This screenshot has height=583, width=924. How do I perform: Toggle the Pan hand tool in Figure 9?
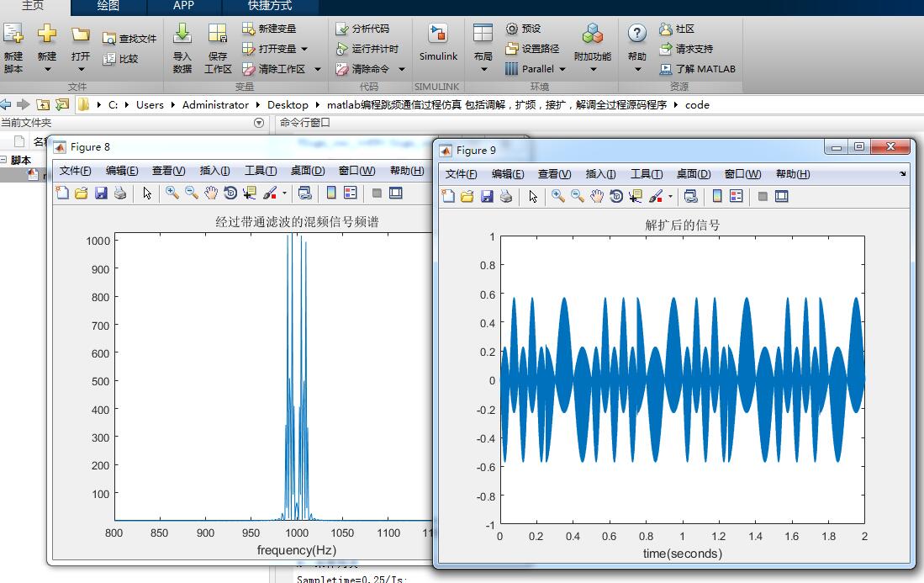(597, 196)
